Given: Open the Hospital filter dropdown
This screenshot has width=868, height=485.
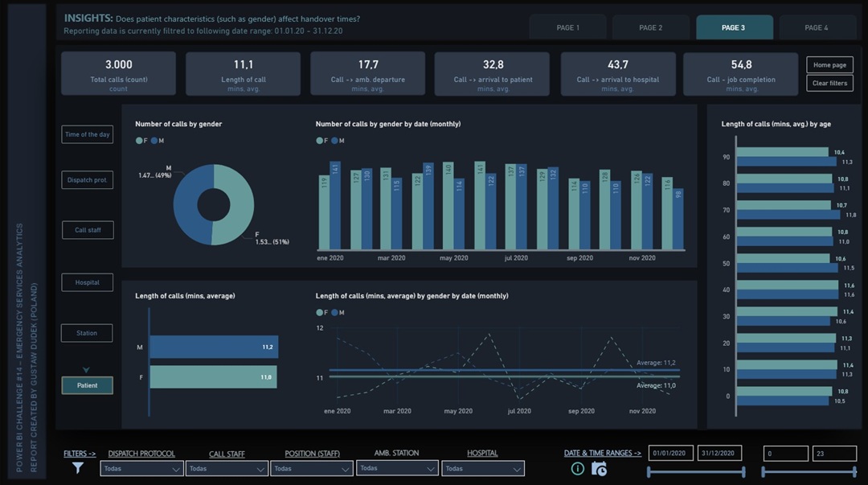Looking at the screenshot, I should click(482, 468).
